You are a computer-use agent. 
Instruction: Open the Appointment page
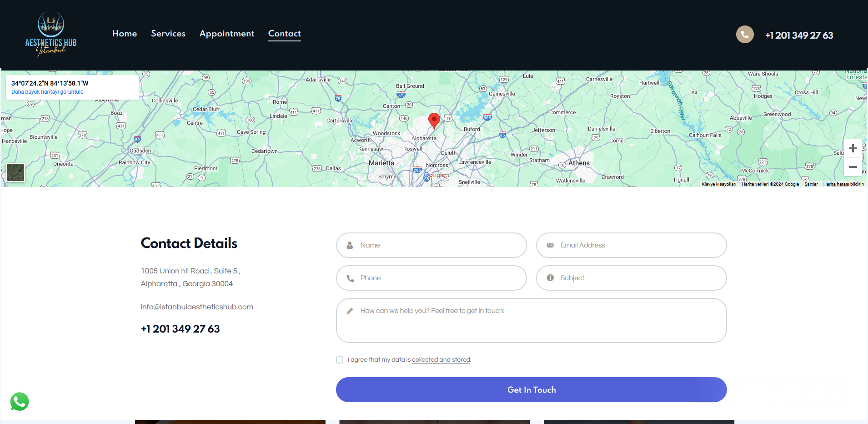click(227, 34)
